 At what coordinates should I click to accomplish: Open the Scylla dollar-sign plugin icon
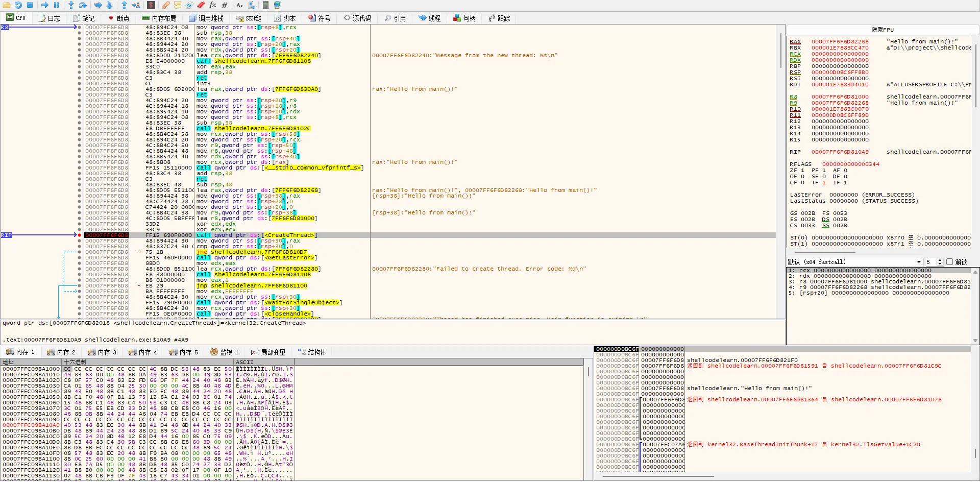151,5
